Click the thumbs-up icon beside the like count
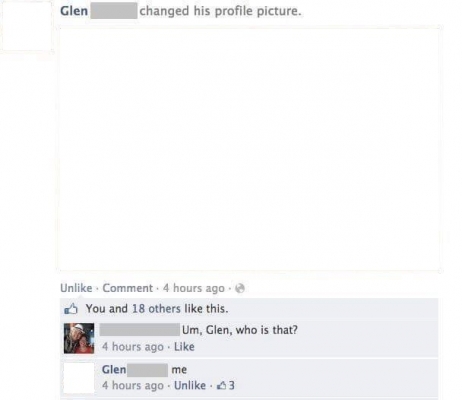Viewport: 462px width, 400px height. (x=71, y=309)
